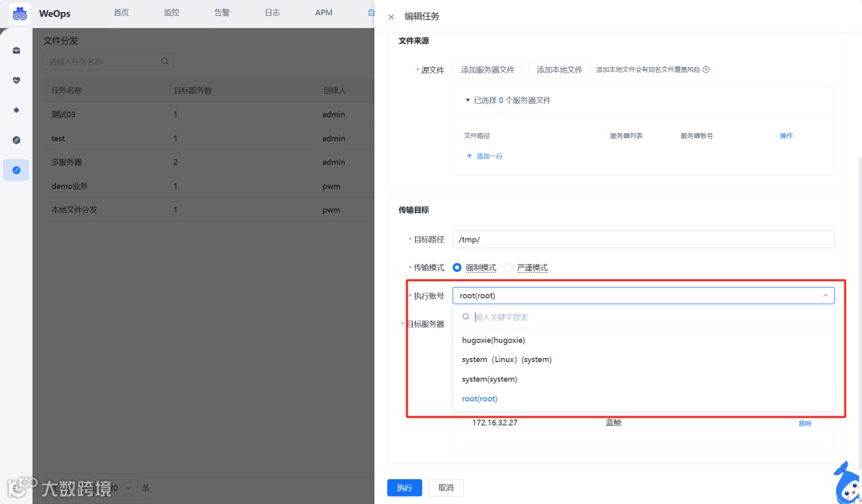
Task: Click the plus icon for 添加一行
Action: (x=469, y=156)
